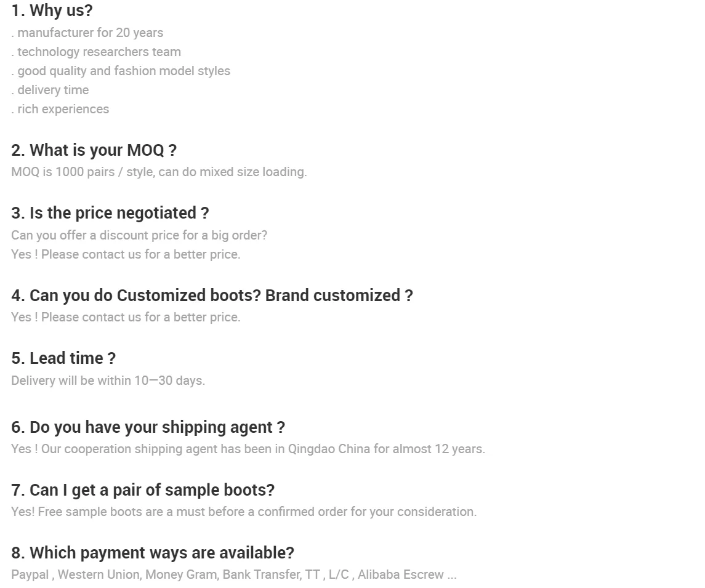Click the "Do you have your shipping agent ?" heading

coord(148,427)
